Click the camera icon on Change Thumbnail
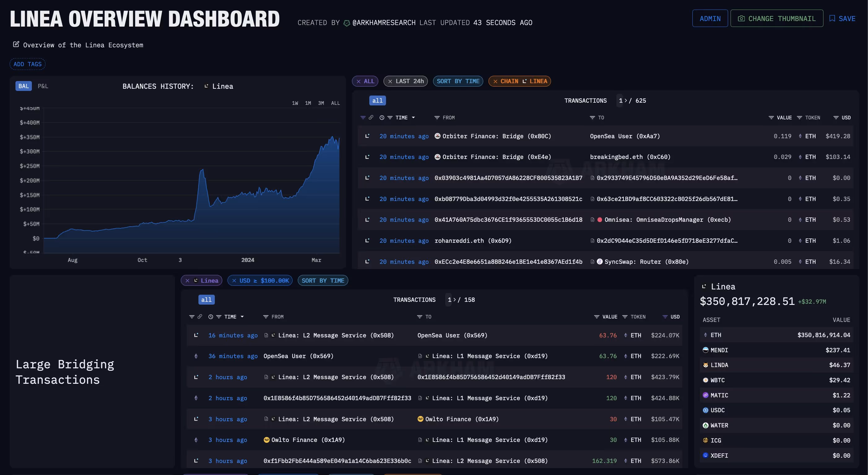The image size is (868, 475). pos(741,19)
